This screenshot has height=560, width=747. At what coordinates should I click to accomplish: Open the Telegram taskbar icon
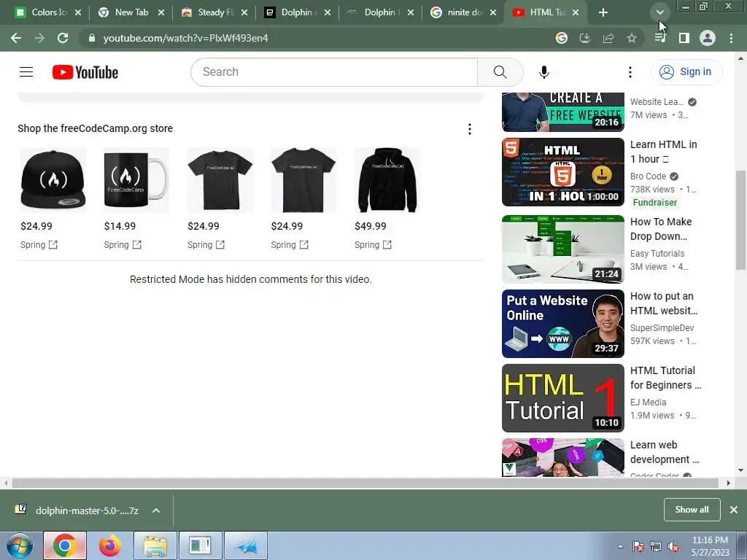coord(246,545)
